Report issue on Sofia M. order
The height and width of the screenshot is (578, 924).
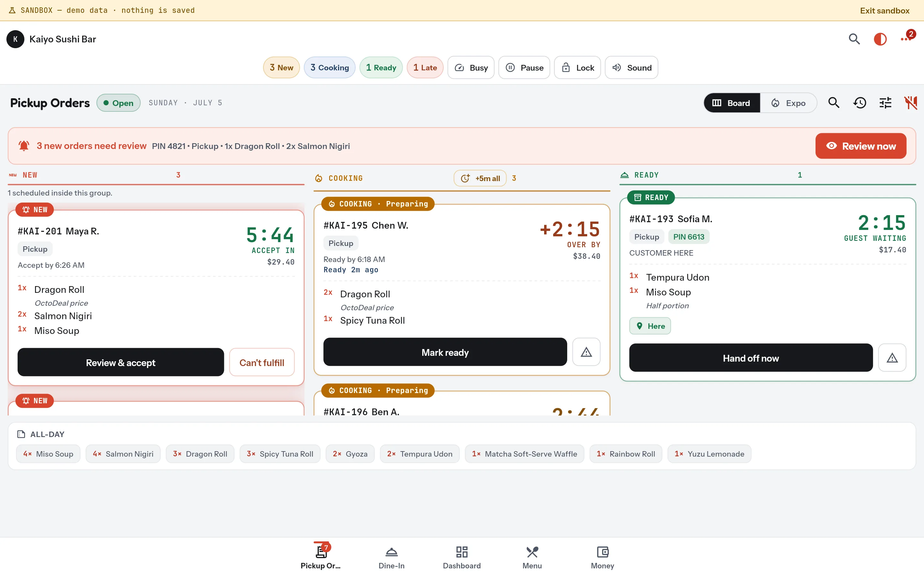pyautogui.click(x=892, y=358)
